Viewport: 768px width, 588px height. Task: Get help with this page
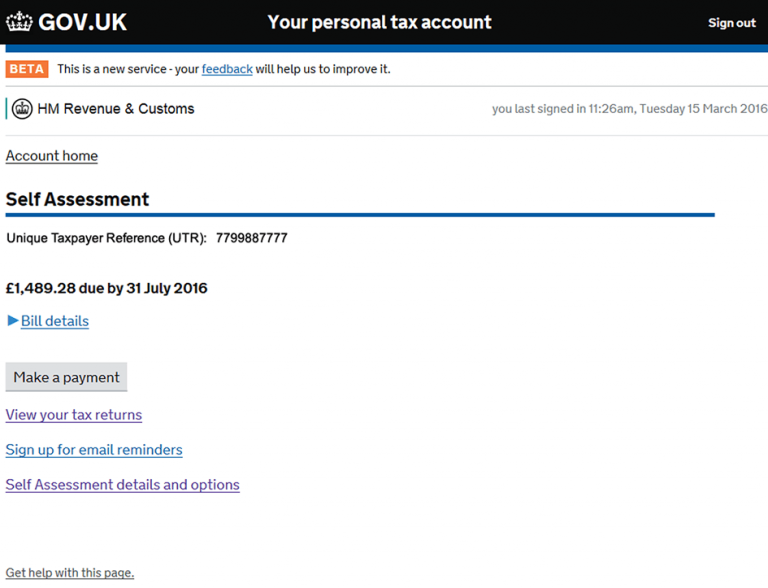(x=70, y=573)
